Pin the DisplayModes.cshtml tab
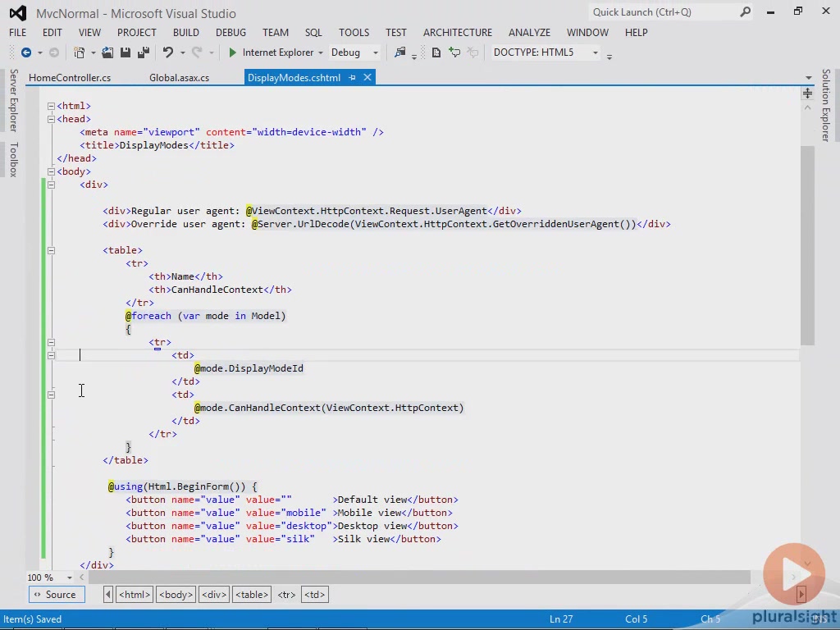Screen dimensions: 840x630 (352, 78)
